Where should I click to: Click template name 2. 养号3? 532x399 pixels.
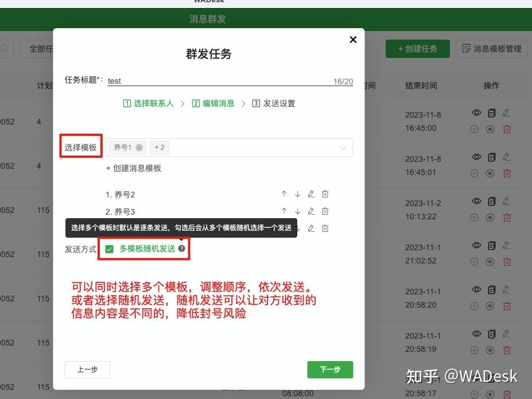pos(120,212)
